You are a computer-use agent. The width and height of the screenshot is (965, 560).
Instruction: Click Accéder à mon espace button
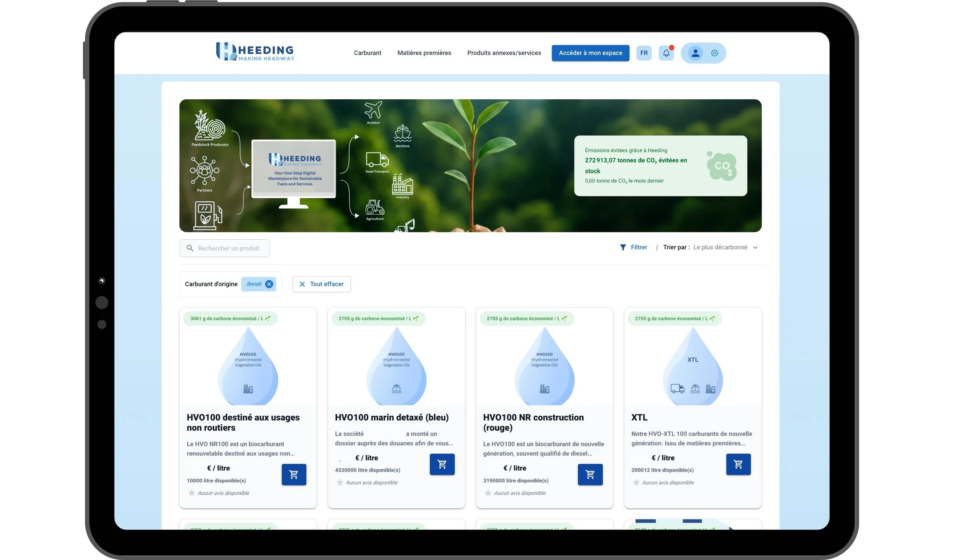tap(590, 53)
